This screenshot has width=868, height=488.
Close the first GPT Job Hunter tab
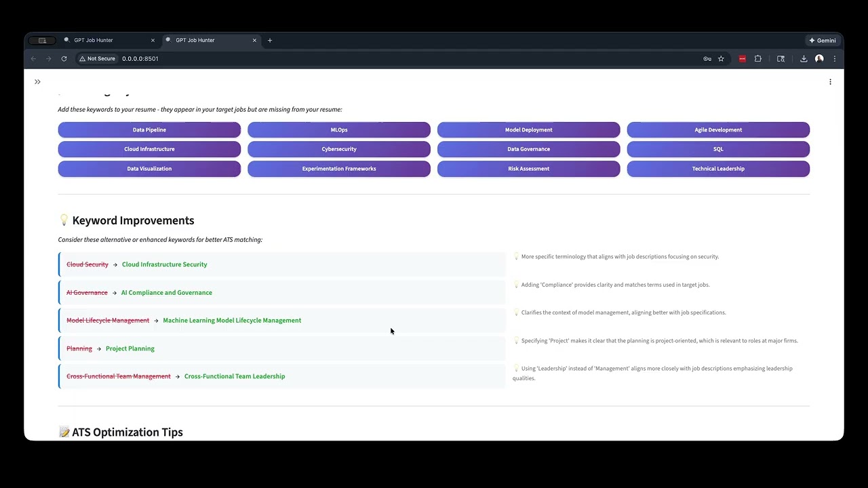coord(153,40)
